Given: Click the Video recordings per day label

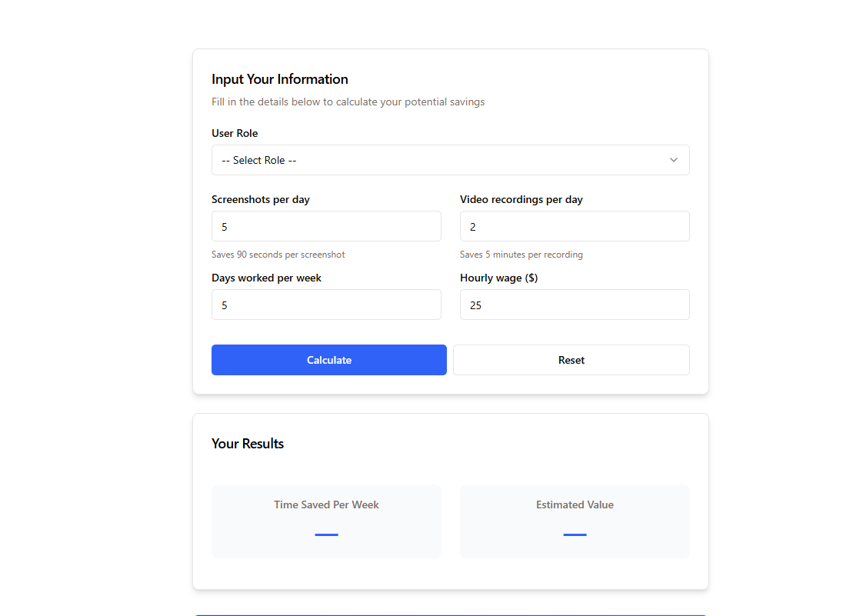Looking at the screenshot, I should click(x=521, y=199).
